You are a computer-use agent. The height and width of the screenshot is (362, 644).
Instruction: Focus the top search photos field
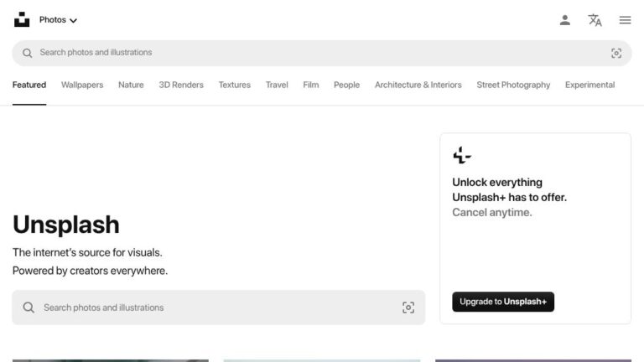pos(322,53)
